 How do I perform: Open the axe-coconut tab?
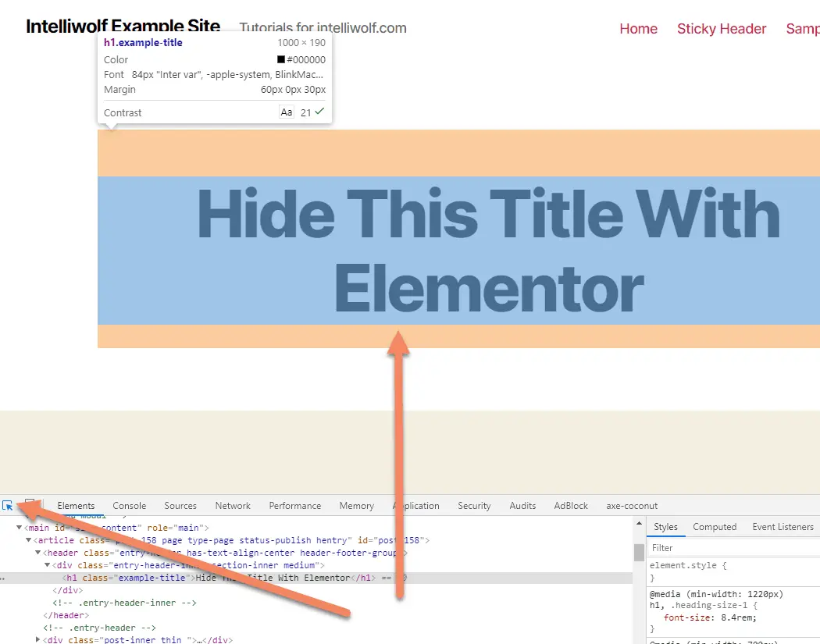(x=632, y=506)
